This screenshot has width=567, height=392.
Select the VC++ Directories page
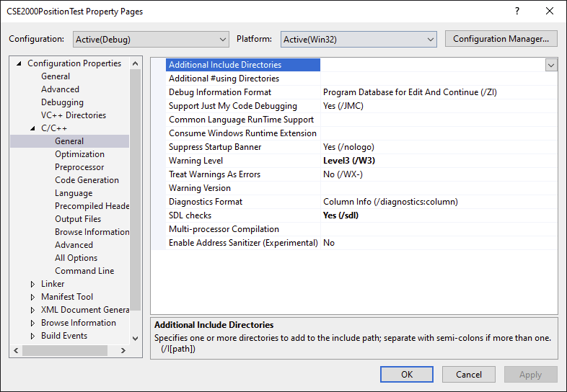pyautogui.click(x=73, y=115)
